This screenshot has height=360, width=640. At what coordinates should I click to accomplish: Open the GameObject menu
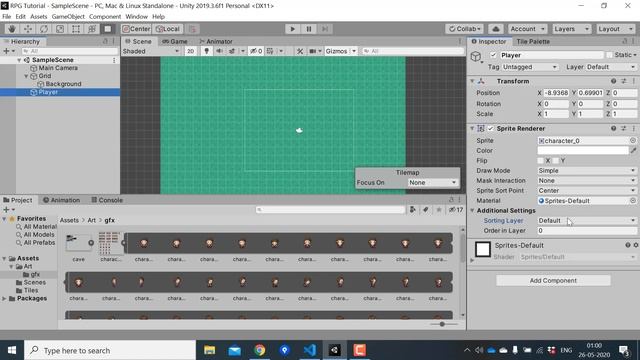[68, 17]
